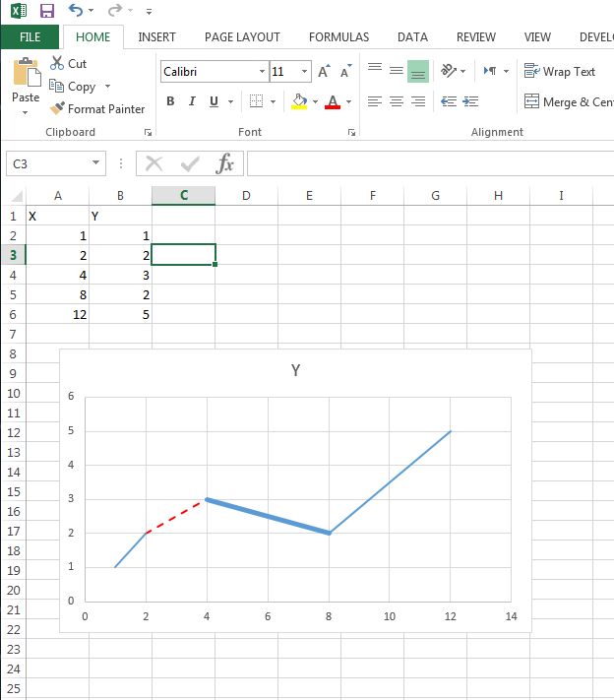Click inside the formula bar input
This screenshot has height=700, width=614.
pyautogui.click(x=430, y=163)
